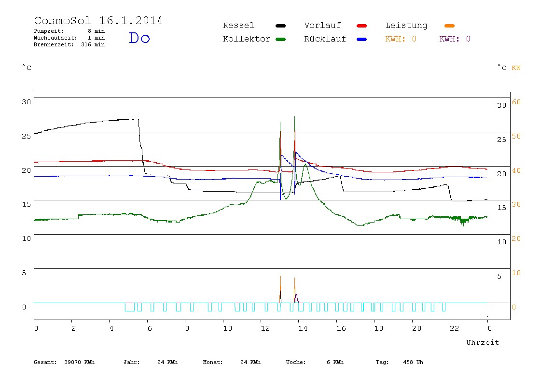Image resolution: width=554 pixels, height=392 pixels.
Task: Select the "Tag: 458 Wh" value
Action: pyautogui.click(x=399, y=362)
